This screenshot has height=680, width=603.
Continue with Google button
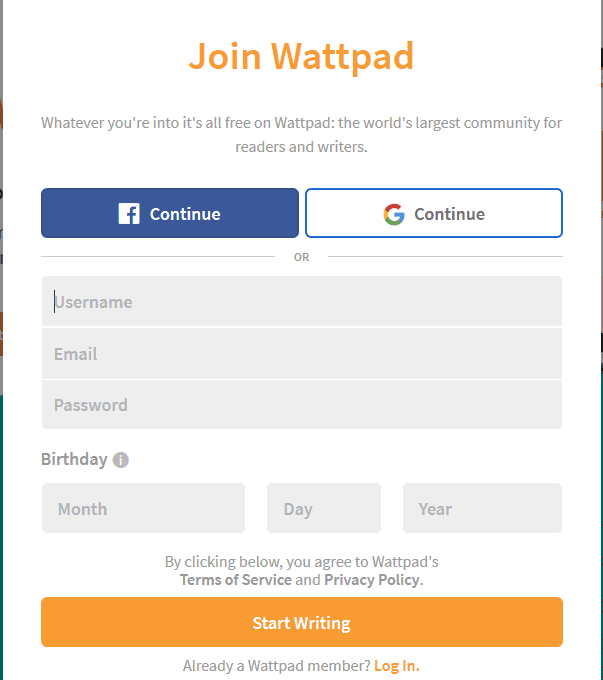[434, 213]
